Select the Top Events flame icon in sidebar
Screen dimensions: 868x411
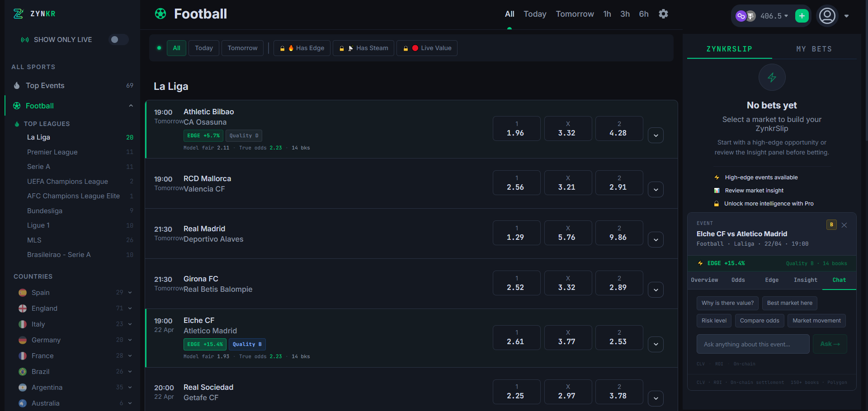pos(16,85)
